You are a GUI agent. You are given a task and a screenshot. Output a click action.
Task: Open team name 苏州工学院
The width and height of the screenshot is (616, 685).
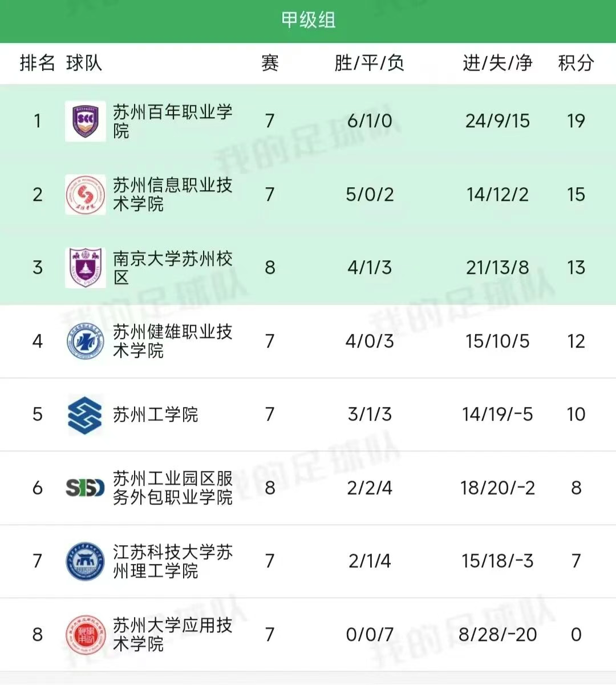click(155, 414)
